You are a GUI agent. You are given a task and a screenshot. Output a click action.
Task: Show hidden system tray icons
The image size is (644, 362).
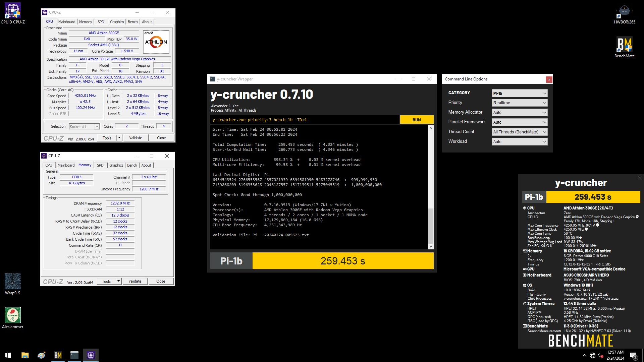(585, 355)
